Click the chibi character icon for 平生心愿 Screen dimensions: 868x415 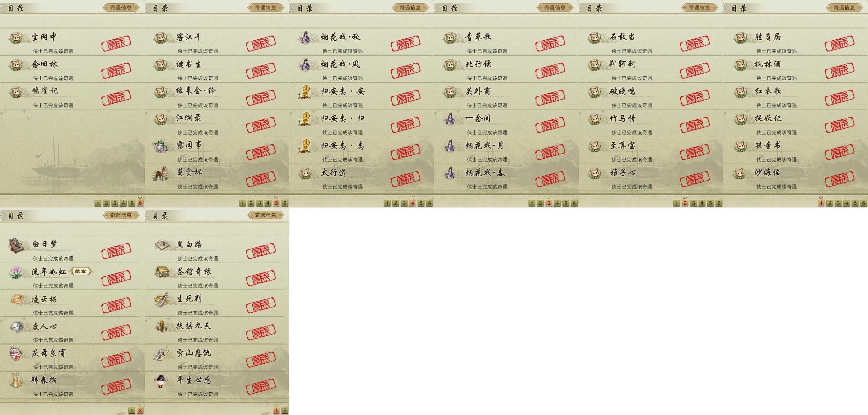[x=160, y=381]
